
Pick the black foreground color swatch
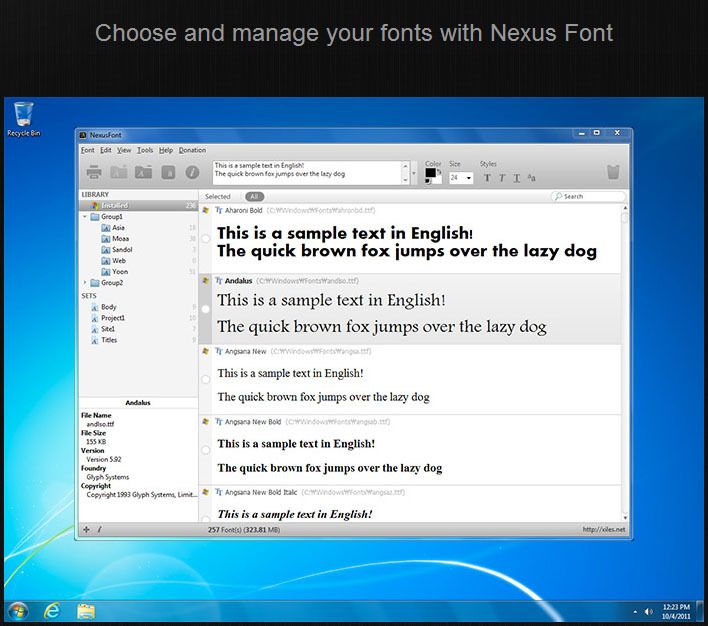coord(431,173)
